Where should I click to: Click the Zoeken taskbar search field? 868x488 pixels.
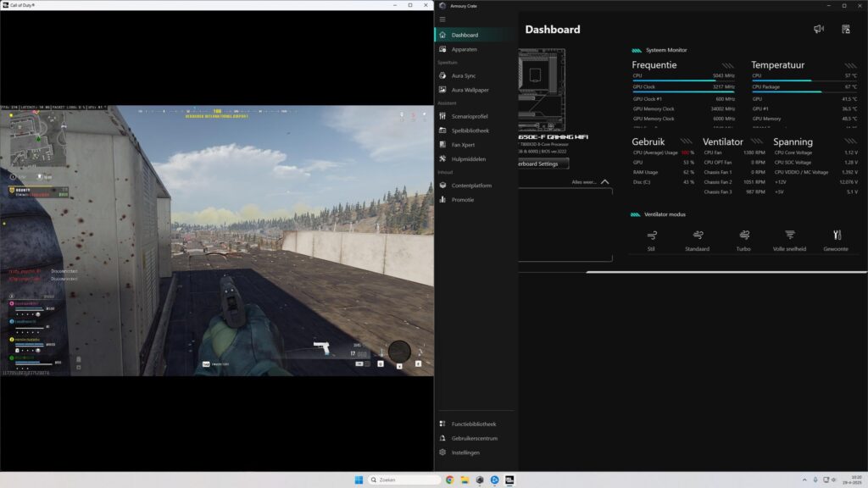[x=404, y=480]
